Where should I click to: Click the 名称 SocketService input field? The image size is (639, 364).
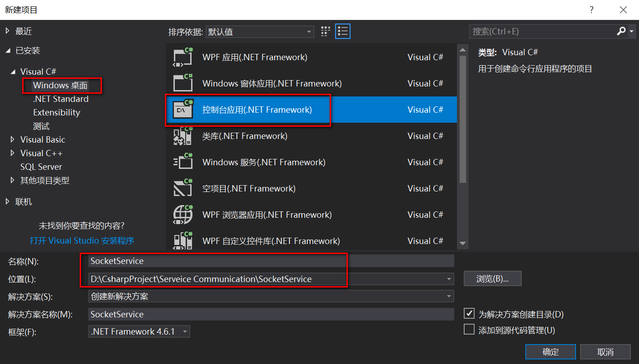[271, 261]
